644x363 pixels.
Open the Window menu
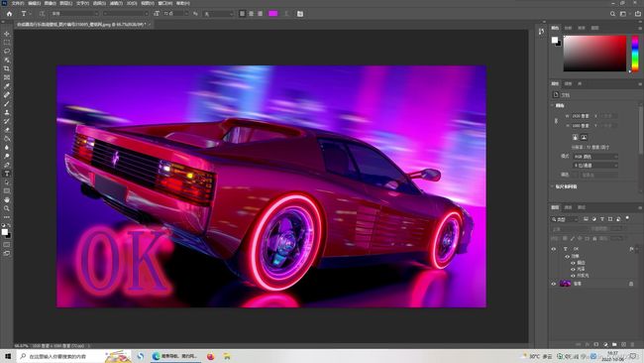[164, 3]
